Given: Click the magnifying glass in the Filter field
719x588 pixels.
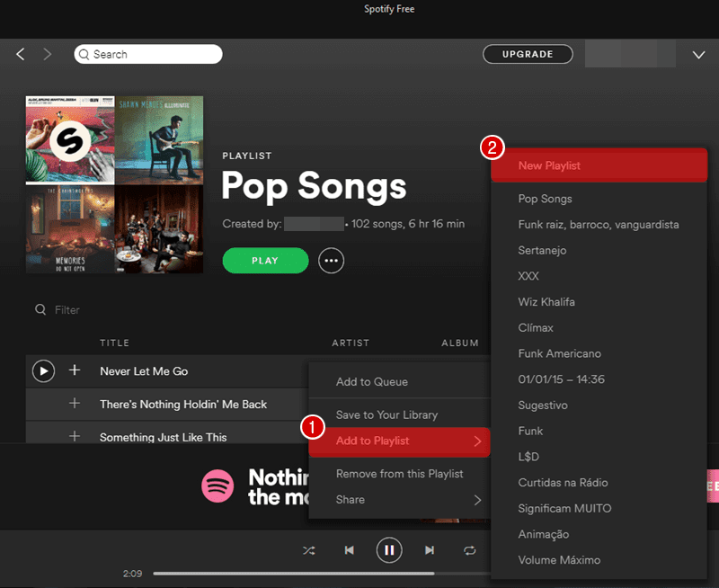Looking at the screenshot, I should pyautogui.click(x=39, y=309).
